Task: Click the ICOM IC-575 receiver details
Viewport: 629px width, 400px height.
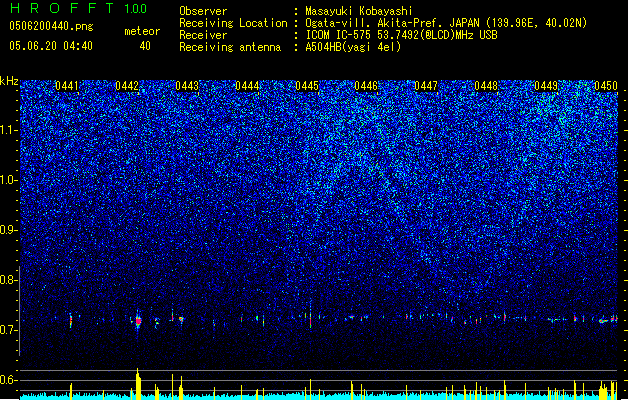Action: click(402, 35)
